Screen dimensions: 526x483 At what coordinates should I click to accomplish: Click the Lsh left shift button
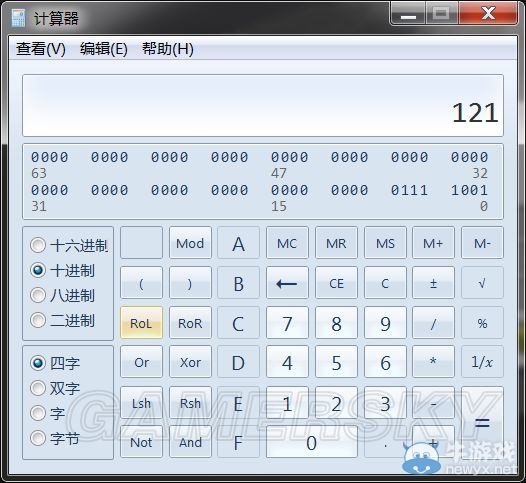click(x=141, y=402)
